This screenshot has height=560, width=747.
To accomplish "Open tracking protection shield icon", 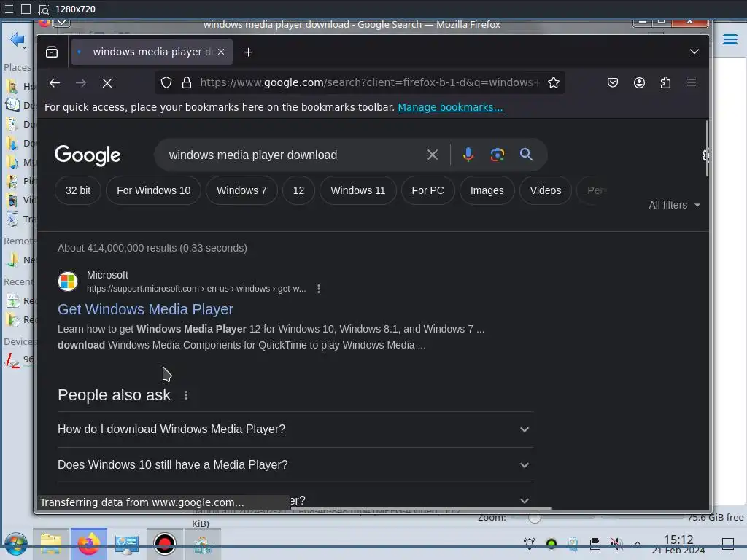I will (x=166, y=82).
